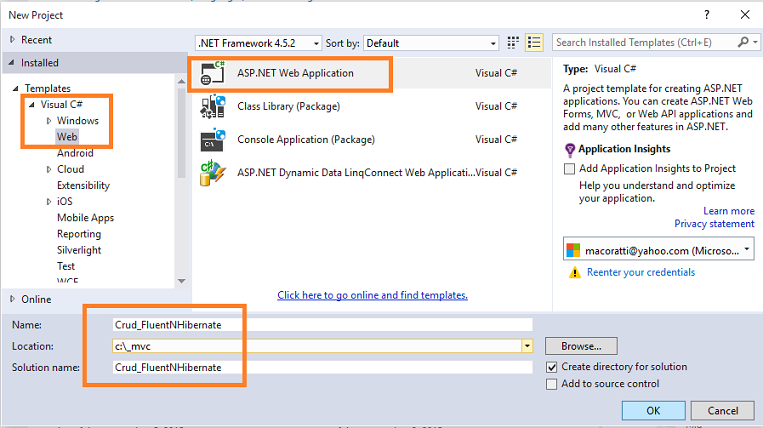Click the go online and find templates link

372,295
